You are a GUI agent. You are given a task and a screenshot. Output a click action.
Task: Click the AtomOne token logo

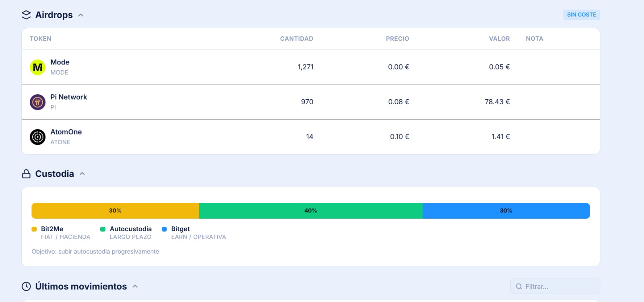tap(37, 137)
